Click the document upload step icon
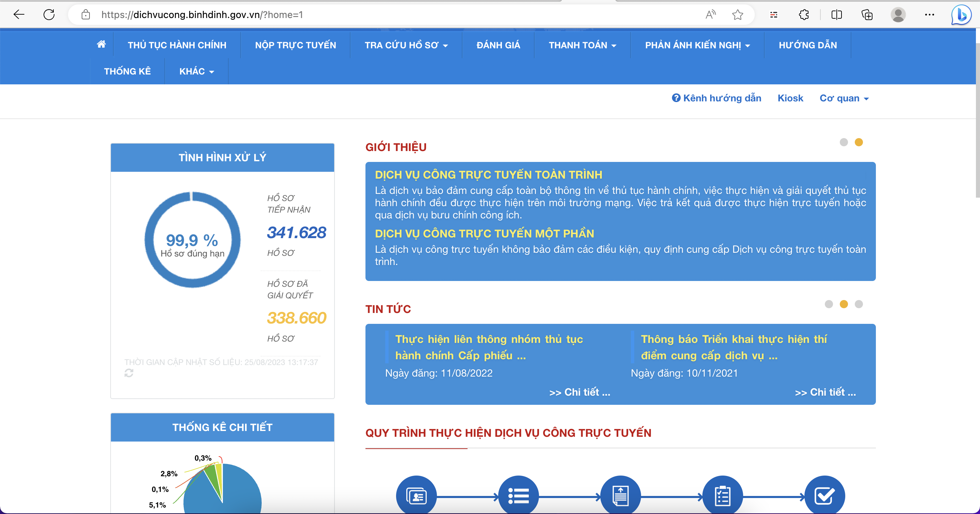The image size is (980, 514). point(620,496)
